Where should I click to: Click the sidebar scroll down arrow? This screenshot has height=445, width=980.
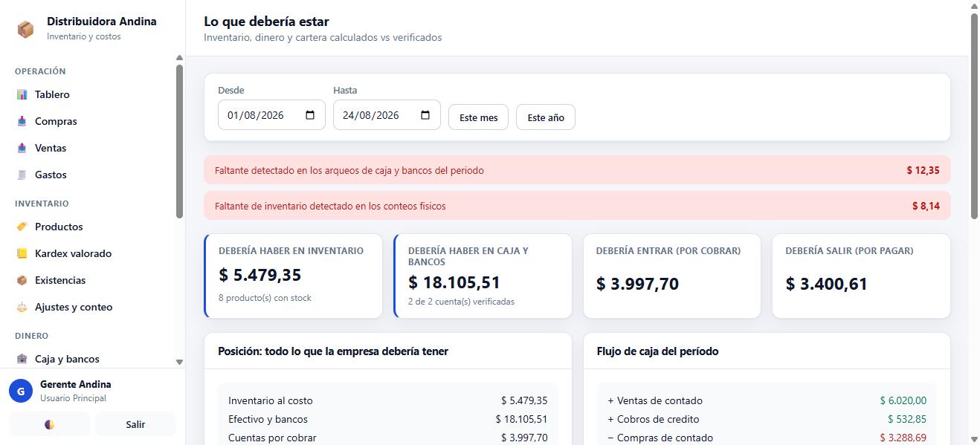(179, 362)
